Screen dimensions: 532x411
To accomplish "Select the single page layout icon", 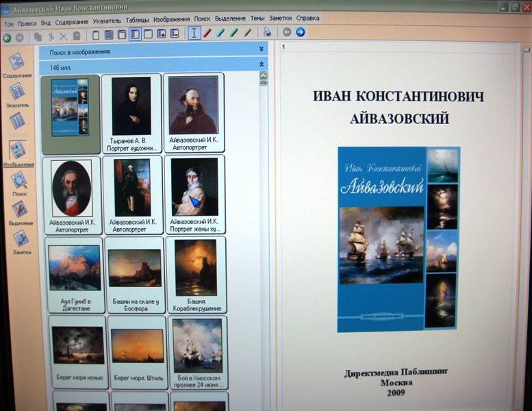I will pos(96,35).
